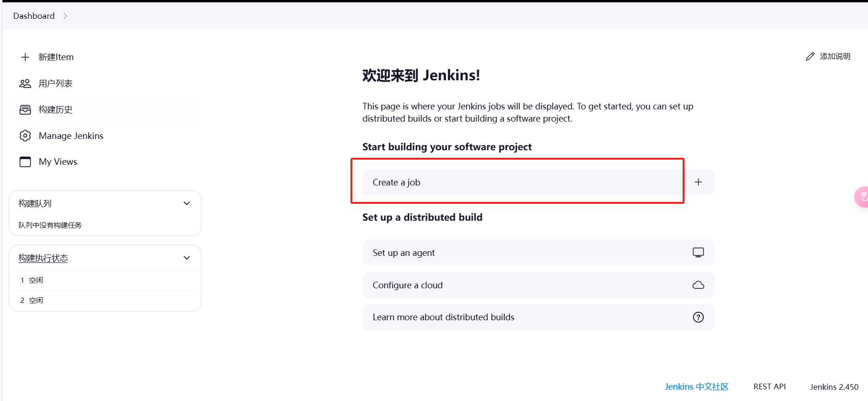Image resolution: width=868 pixels, height=401 pixels.
Task: Click the build history tray icon
Action: (x=25, y=110)
